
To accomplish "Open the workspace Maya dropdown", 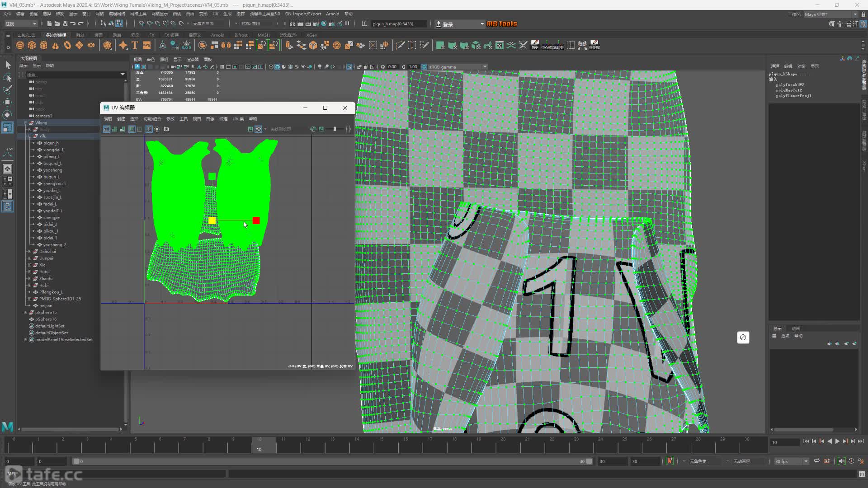I will (x=830, y=14).
